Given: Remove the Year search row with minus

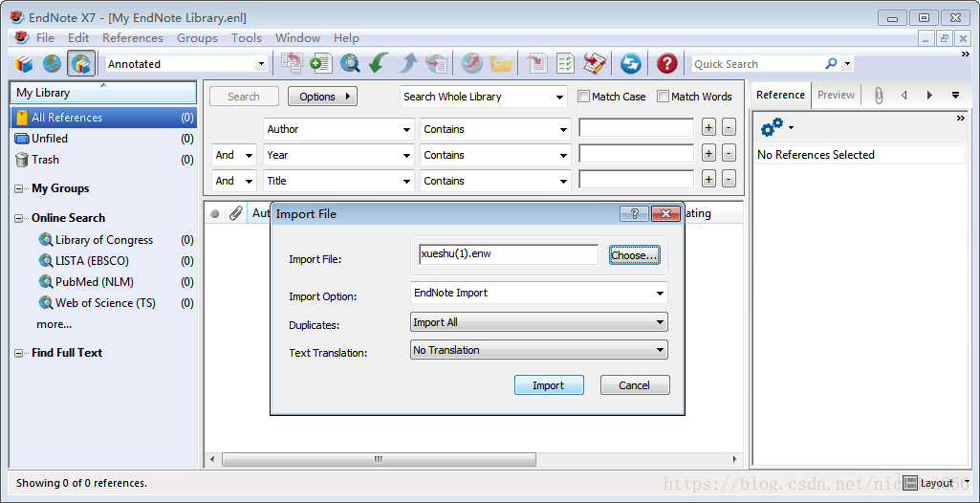Looking at the screenshot, I should pyautogui.click(x=729, y=153).
